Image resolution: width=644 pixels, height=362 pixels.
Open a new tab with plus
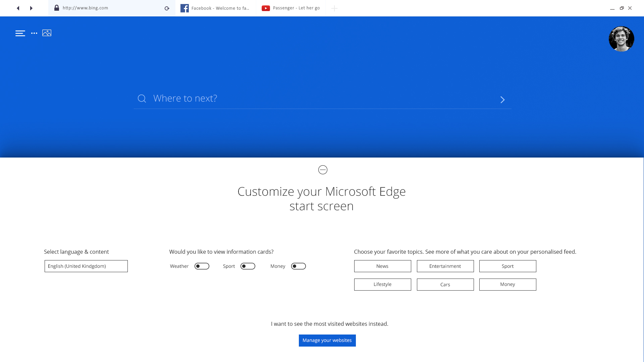(334, 8)
